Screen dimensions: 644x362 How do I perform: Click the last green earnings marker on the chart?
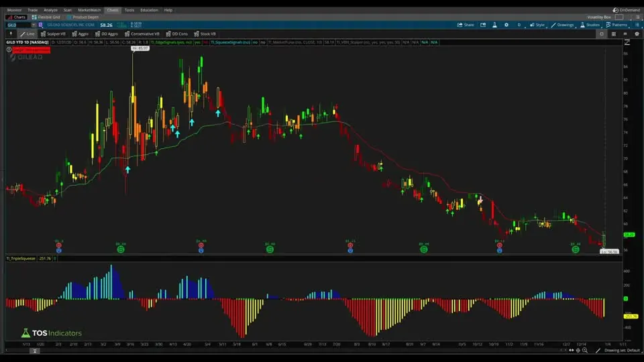coord(576,249)
